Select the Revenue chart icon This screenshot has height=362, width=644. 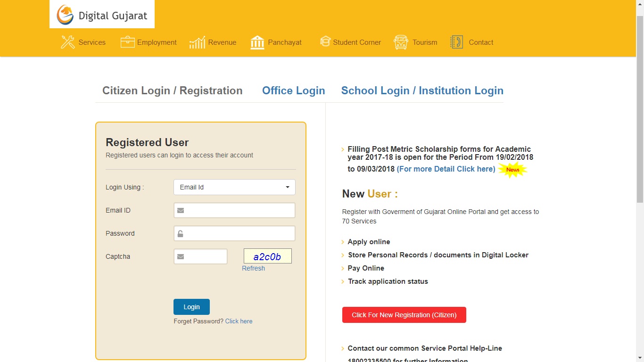coord(197,42)
